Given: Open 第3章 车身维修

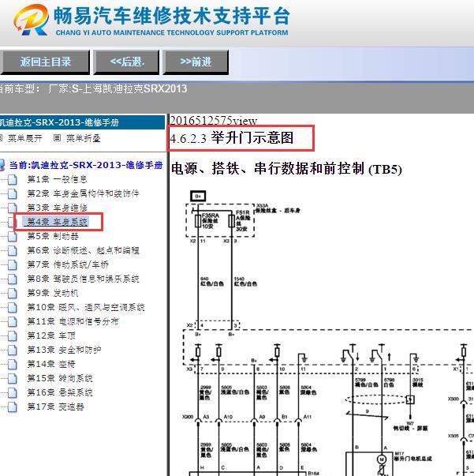Looking at the screenshot, I should (57, 208).
